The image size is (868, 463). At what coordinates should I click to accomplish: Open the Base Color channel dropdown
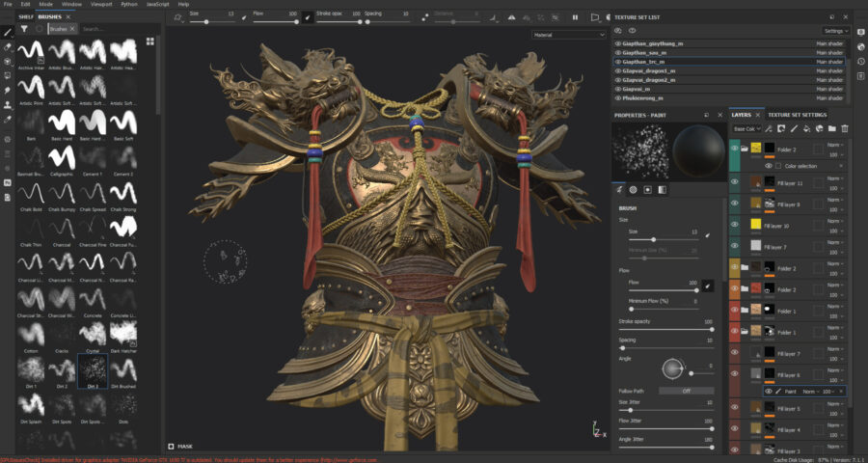(746, 128)
